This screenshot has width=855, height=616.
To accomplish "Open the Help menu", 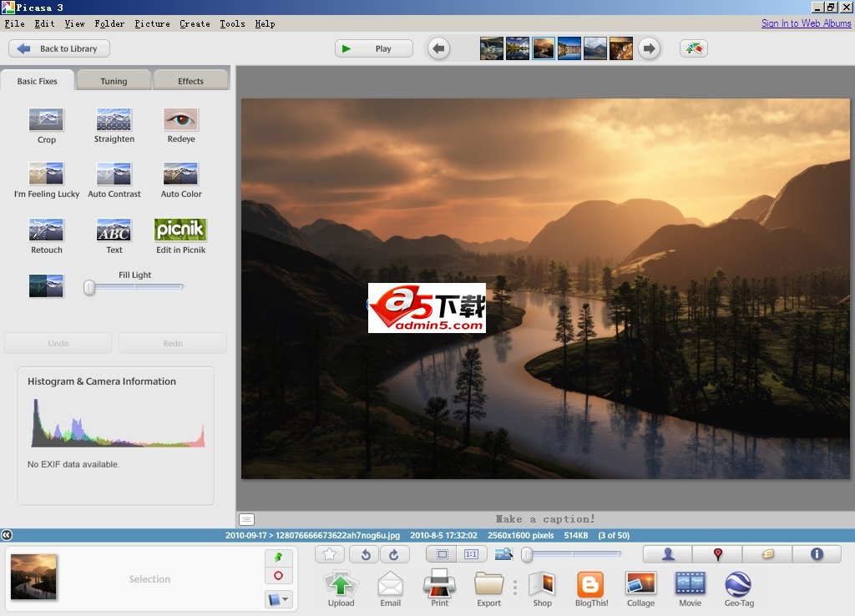I will [265, 23].
